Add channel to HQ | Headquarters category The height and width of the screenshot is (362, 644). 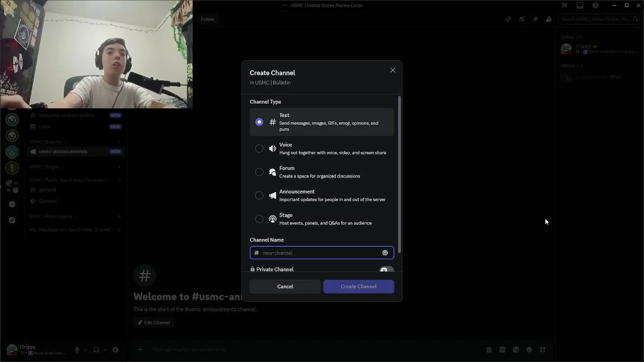pyautogui.click(x=119, y=230)
